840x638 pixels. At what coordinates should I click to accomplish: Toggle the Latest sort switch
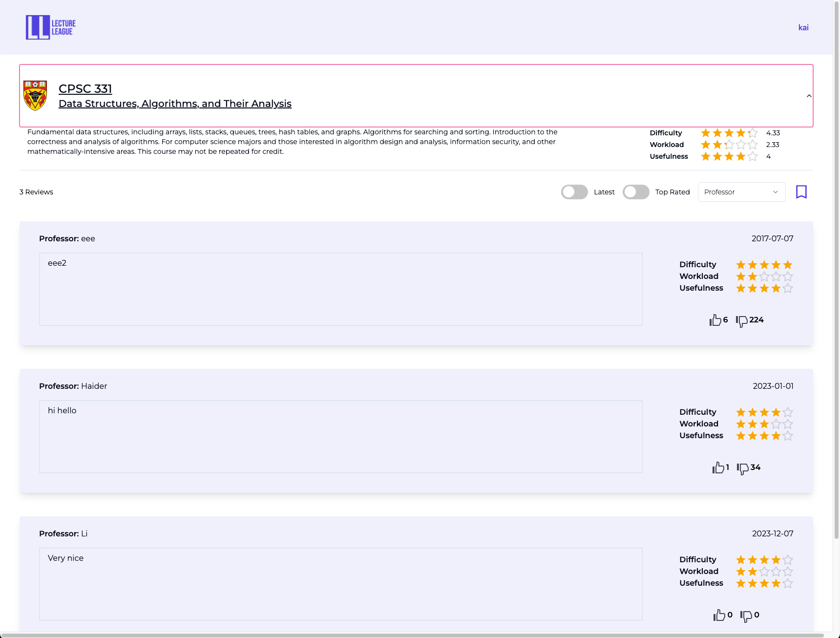tap(574, 192)
